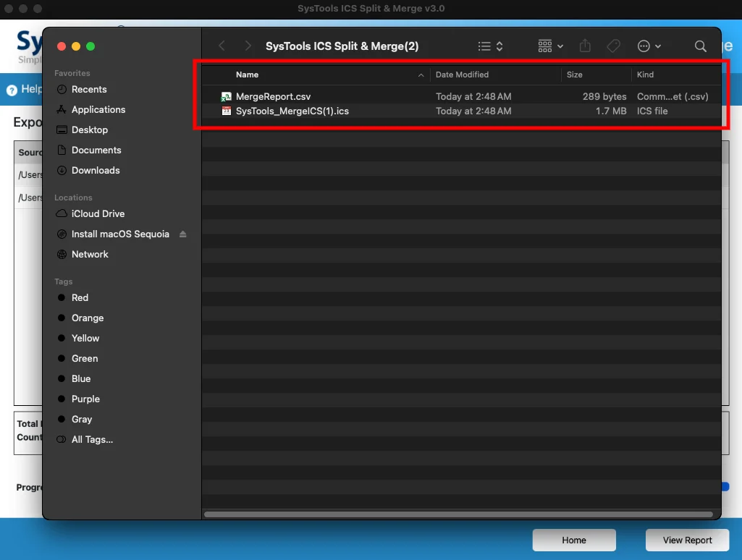
Task: Click the ICS file kind cell
Action: pyautogui.click(x=652, y=111)
